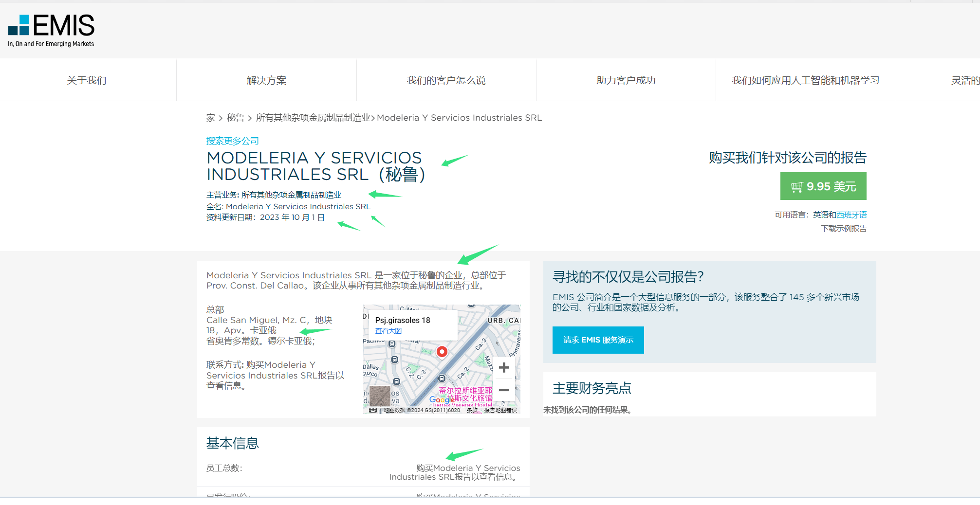Zoom in on the map
This screenshot has height=505, width=980.
point(504,368)
